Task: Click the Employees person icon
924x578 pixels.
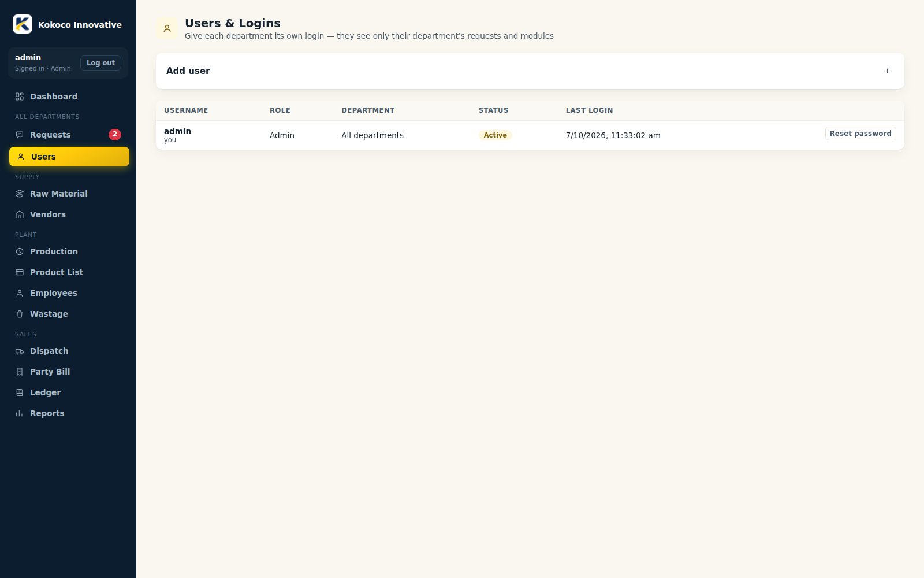Action: click(x=20, y=293)
